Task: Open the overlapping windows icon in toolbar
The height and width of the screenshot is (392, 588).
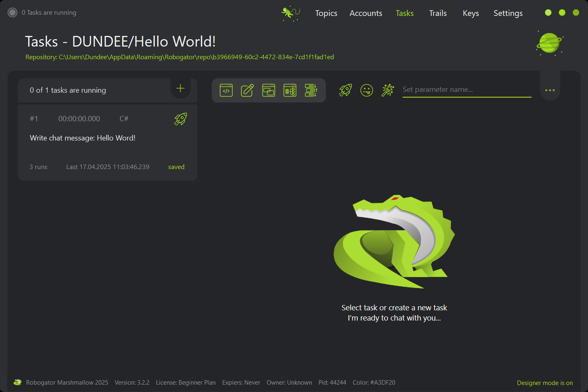Action: tap(269, 90)
